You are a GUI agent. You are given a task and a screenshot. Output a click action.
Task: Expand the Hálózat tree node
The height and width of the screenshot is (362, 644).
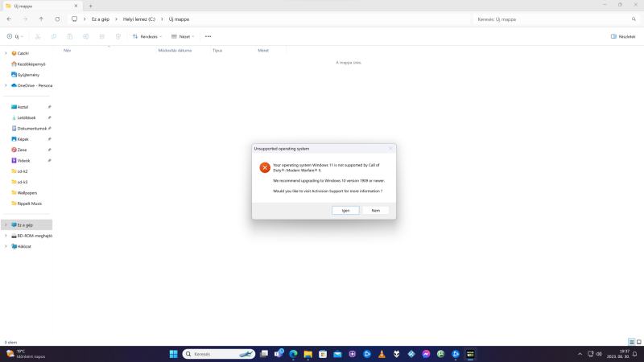[6, 246]
